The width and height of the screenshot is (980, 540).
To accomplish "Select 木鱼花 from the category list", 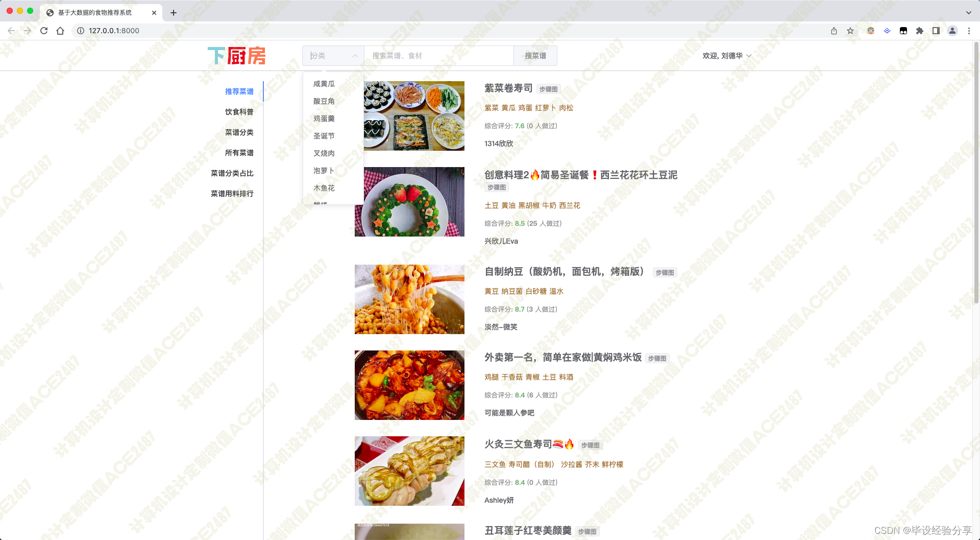I will (x=333, y=188).
